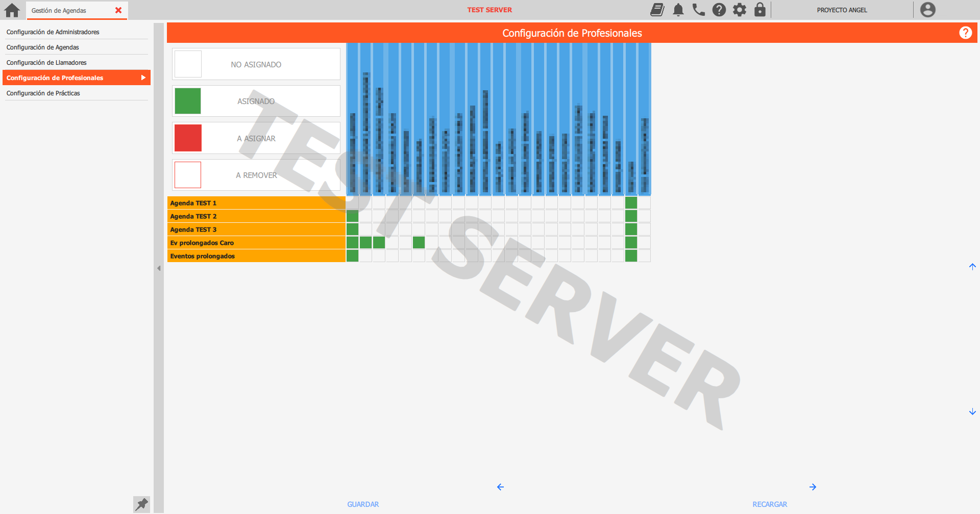
Task: Click the GUARDAR button
Action: pyautogui.click(x=363, y=504)
